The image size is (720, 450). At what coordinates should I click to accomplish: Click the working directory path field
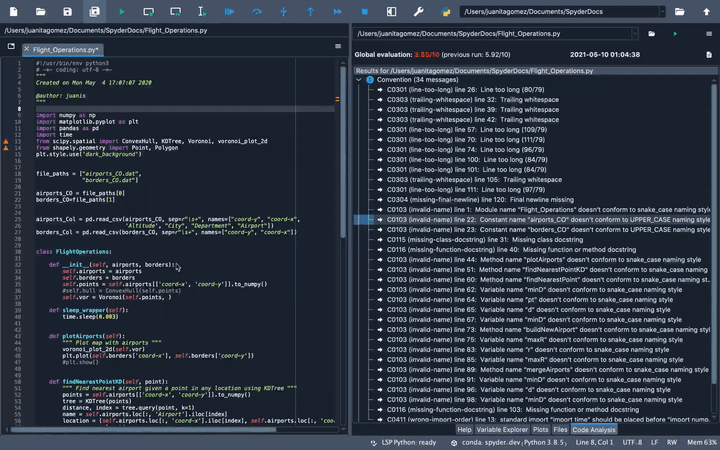tap(559, 11)
